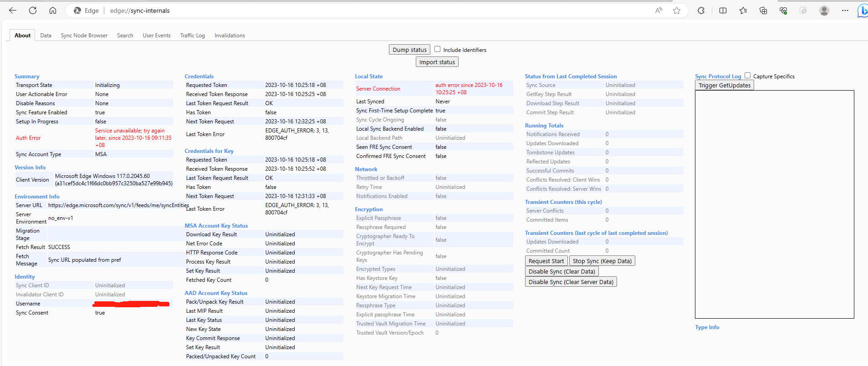Screen dimensions: 868x366
Task: Switch to the Traffic Log tab
Action: click(x=192, y=35)
